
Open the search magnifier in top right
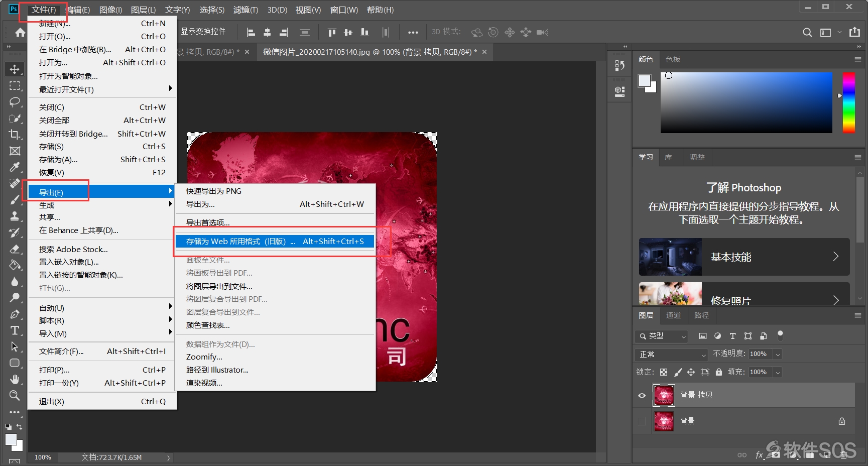pyautogui.click(x=807, y=32)
